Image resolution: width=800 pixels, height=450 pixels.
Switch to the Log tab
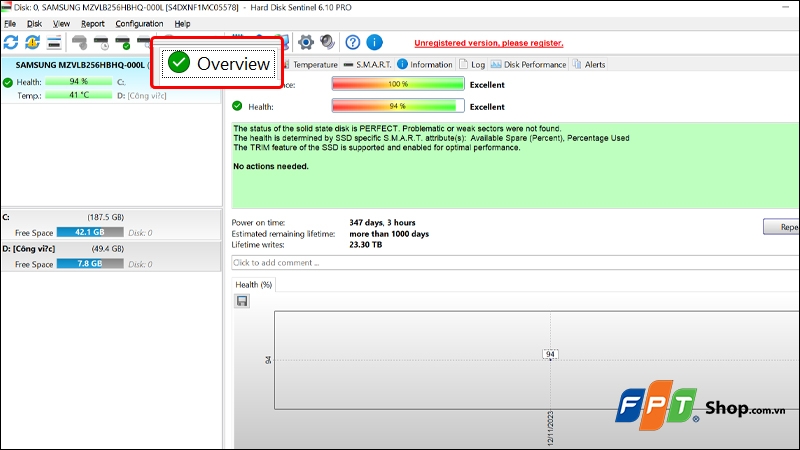click(x=472, y=64)
